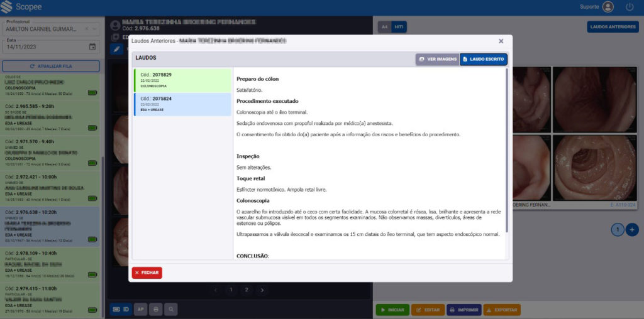Screen dimensions: 644x319
Task: Open queue item Cód. 2.976.638 - 10:20h
Action: (51, 227)
